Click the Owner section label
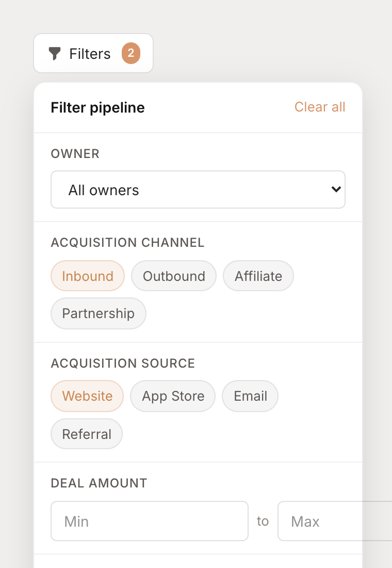The width and height of the screenshot is (392, 568). [x=75, y=153]
